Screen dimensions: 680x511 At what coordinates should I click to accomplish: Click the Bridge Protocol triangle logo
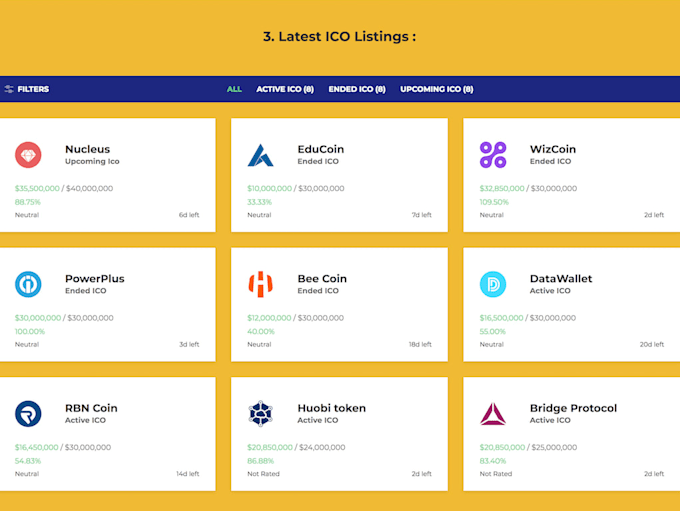click(x=493, y=413)
